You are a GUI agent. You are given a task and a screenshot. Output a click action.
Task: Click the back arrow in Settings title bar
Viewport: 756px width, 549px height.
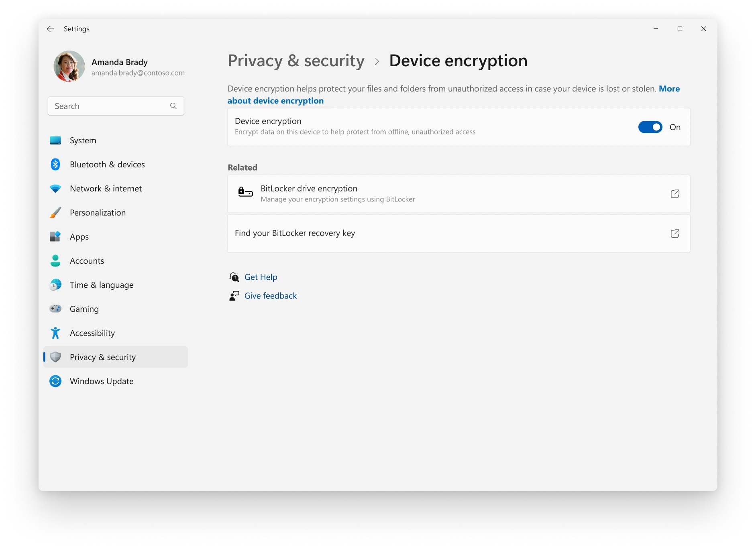click(x=51, y=29)
